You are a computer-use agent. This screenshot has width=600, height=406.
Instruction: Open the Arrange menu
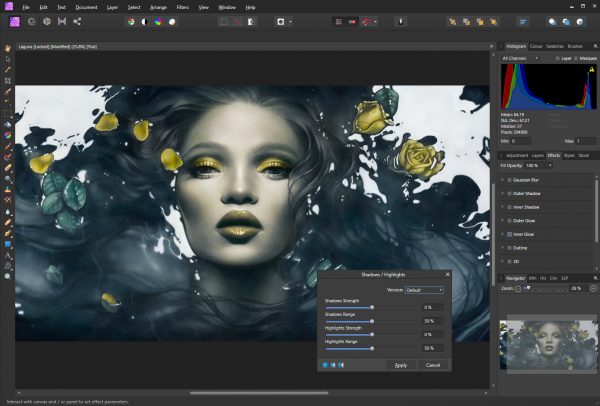(158, 7)
